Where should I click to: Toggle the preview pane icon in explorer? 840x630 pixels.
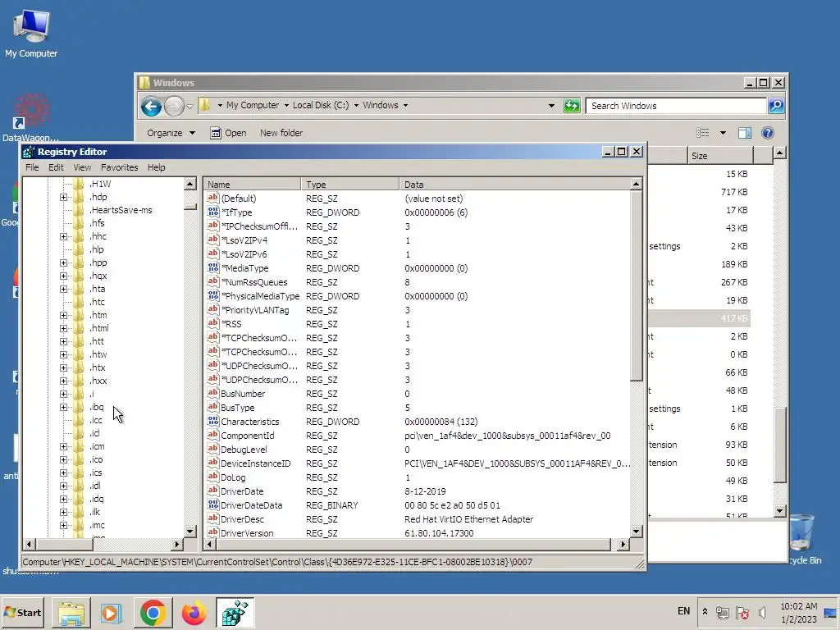[x=745, y=133]
